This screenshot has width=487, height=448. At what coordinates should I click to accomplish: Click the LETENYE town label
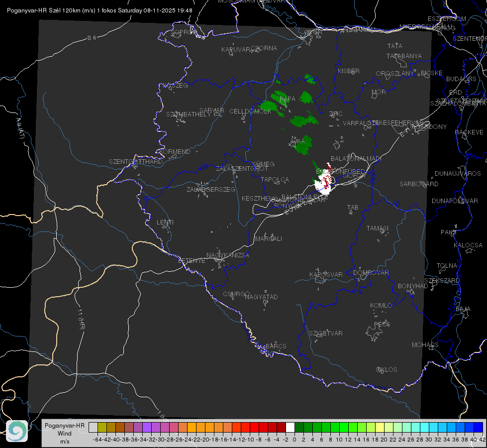point(192,261)
